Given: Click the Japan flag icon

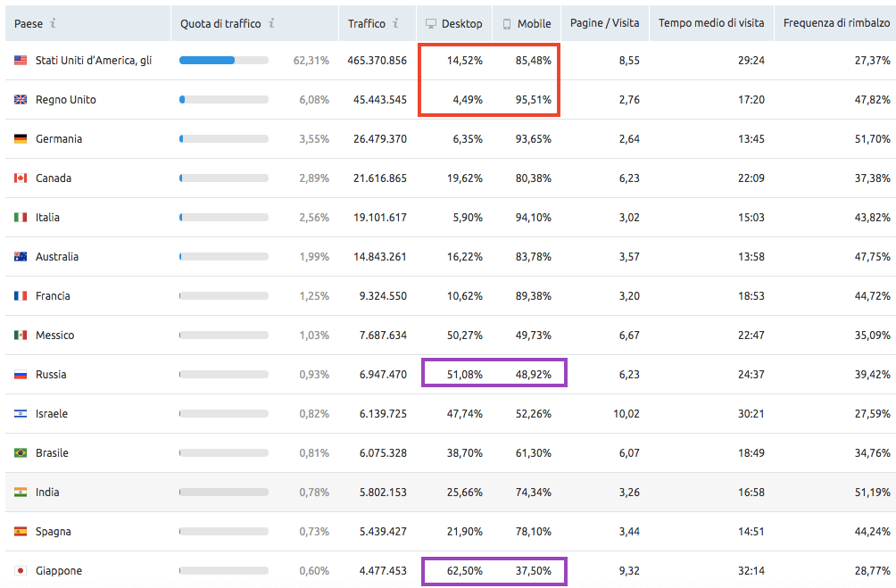Looking at the screenshot, I should pos(21,571).
